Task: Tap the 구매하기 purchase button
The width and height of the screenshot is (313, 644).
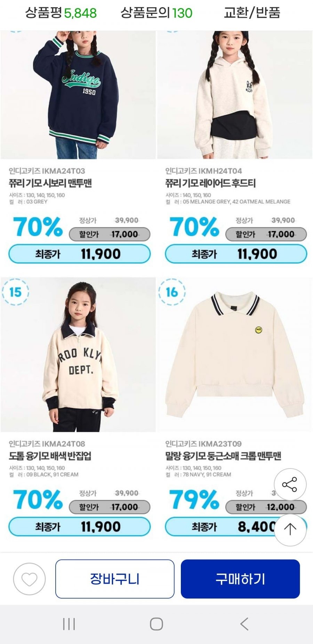Action: click(x=240, y=579)
